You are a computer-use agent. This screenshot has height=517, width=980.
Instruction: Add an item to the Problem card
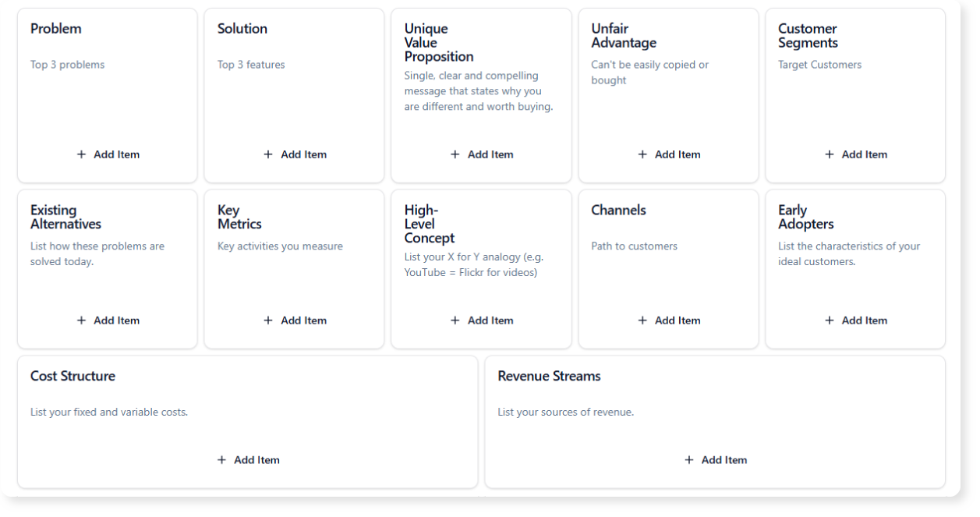108,154
